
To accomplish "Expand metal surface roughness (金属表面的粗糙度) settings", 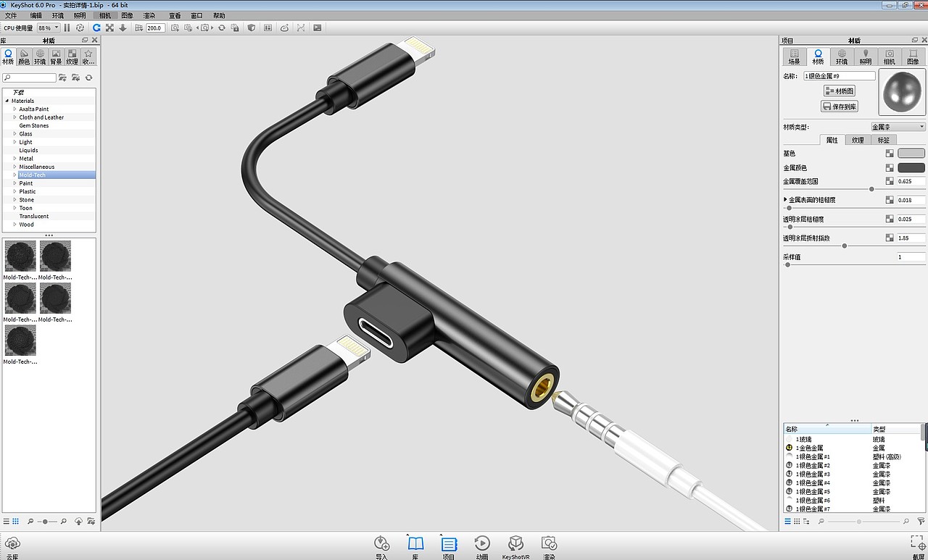I will point(785,200).
